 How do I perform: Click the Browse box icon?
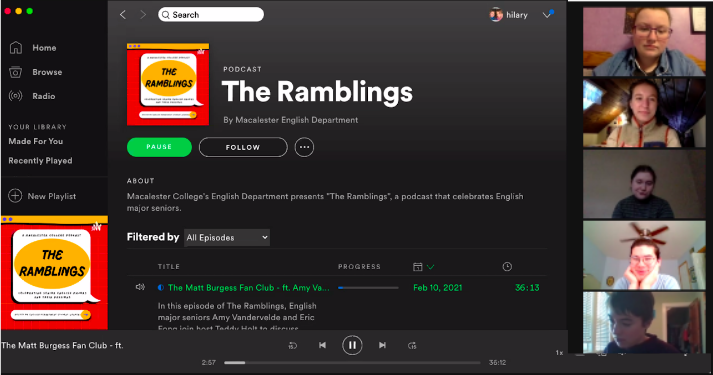[x=15, y=72]
